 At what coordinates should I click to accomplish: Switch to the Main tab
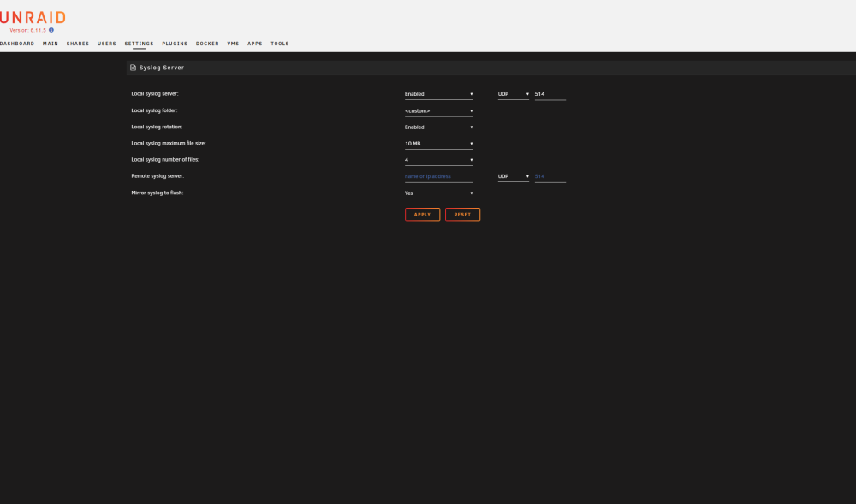click(51, 44)
